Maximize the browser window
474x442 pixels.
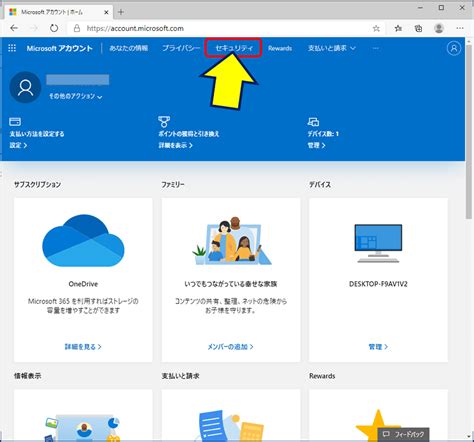pos(441,7)
